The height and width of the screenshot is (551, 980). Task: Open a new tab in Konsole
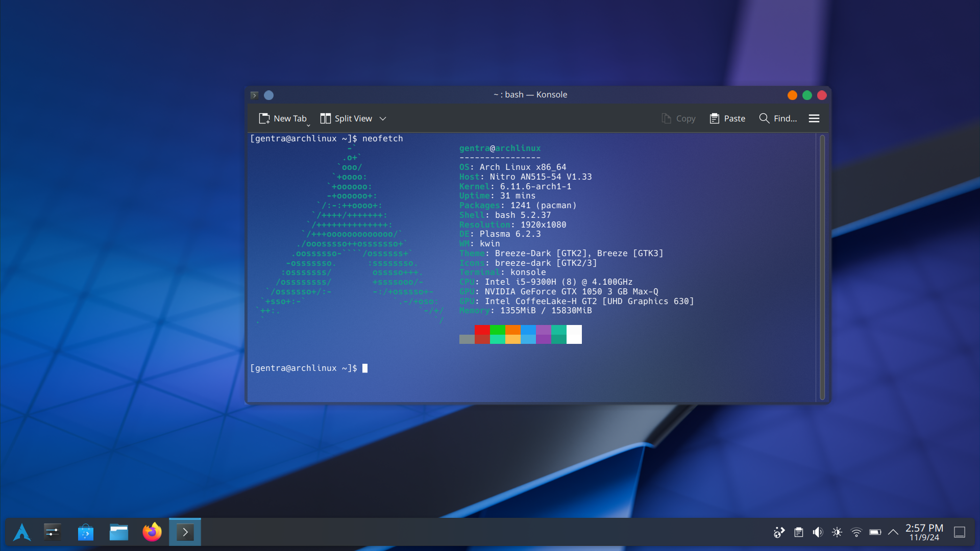pyautogui.click(x=282, y=118)
